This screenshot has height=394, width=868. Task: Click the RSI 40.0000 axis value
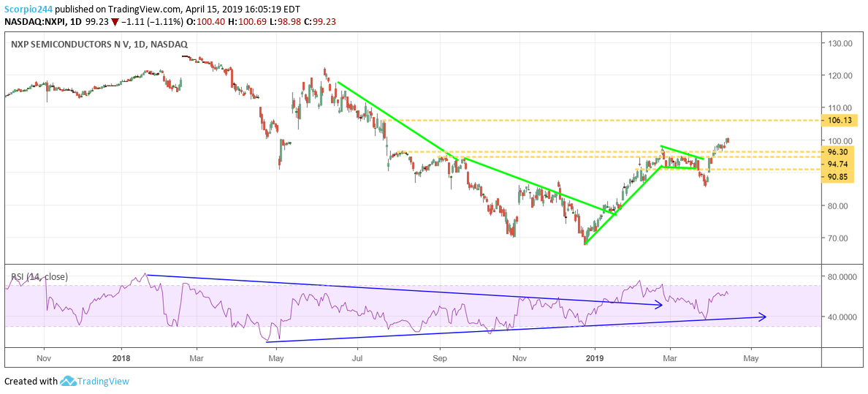point(842,317)
